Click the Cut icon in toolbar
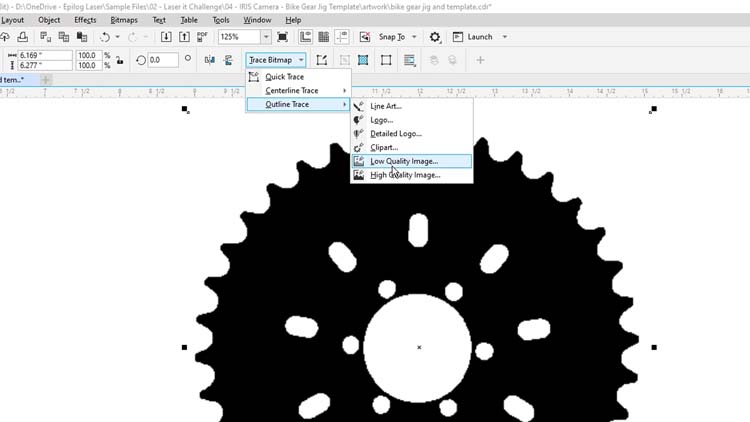 coord(45,37)
